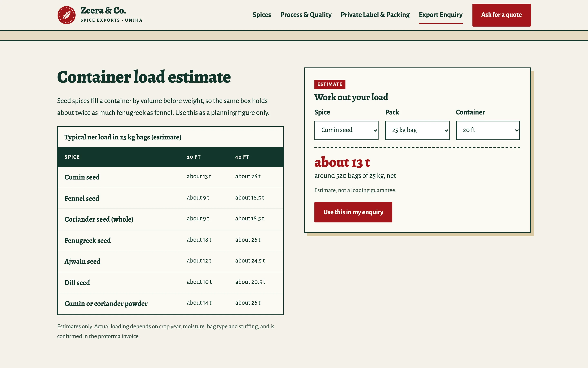Select the Ajwain seed row name
Screen dimensions: 588x368
(82, 261)
